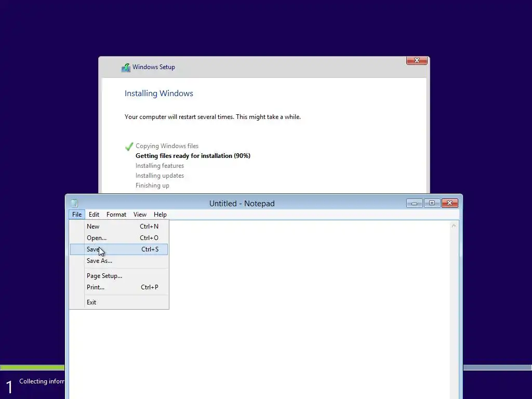Image resolution: width=532 pixels, height=399 pixels.
Task: Click the green checkmark beside Copying Windows files
Action: click(x=129, y=147)
